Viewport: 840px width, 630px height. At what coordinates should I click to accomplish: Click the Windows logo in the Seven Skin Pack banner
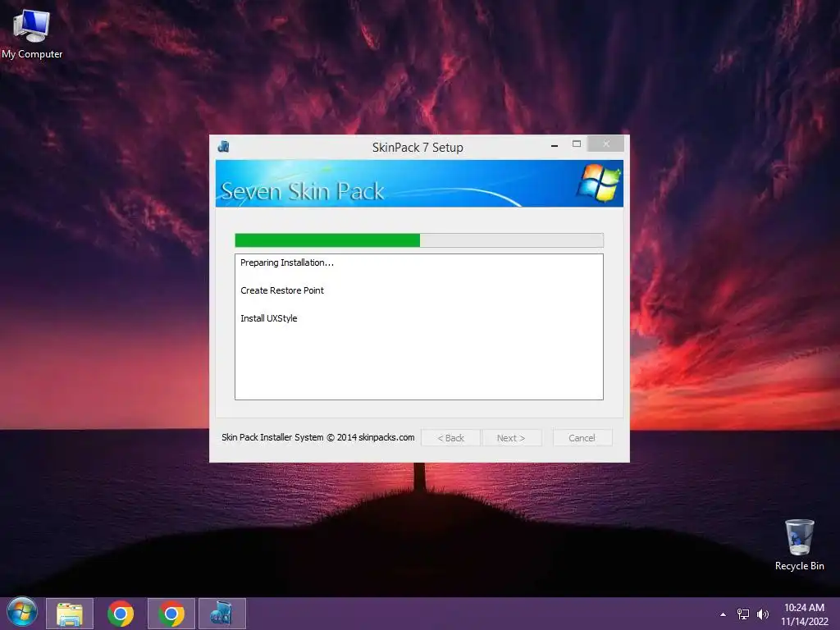[x=598, y=183]
